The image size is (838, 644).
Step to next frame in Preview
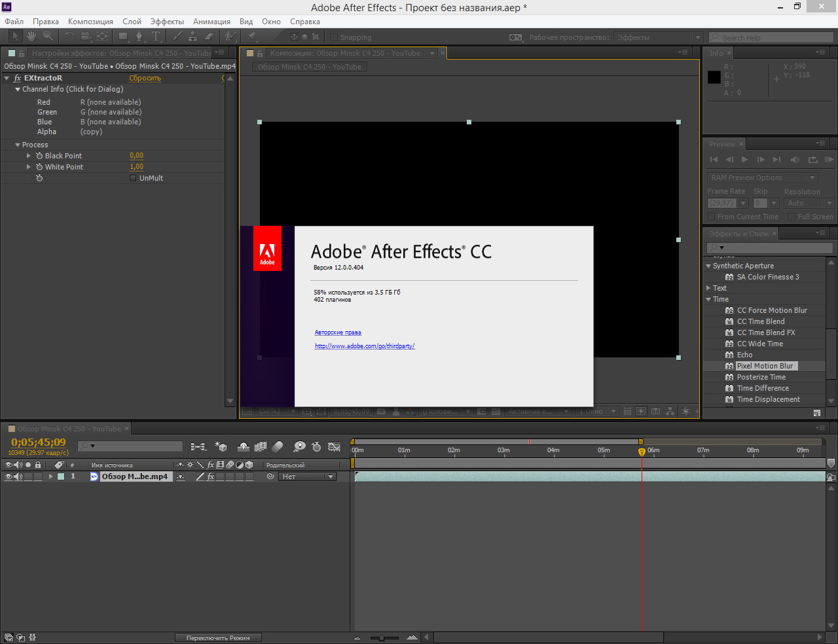[x=761, y=159]
